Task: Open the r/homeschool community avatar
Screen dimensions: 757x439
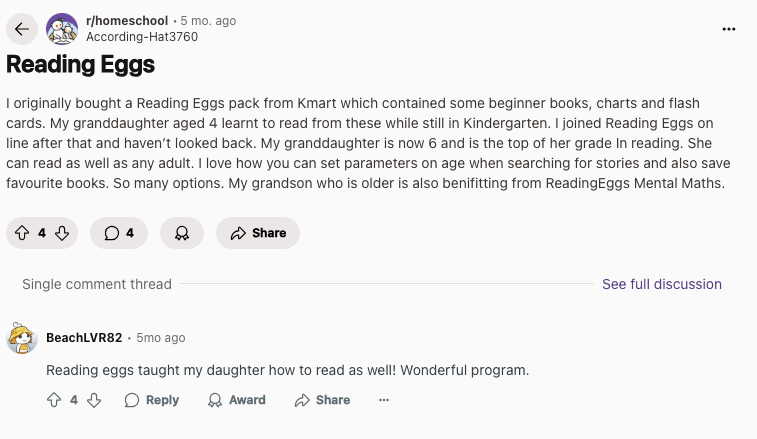Action: (62, 29)
